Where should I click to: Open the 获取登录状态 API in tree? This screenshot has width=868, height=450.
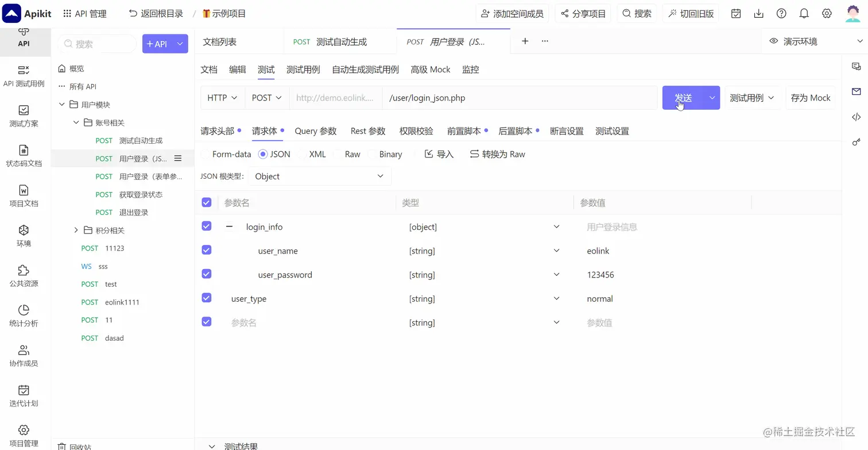click(141, 194)
